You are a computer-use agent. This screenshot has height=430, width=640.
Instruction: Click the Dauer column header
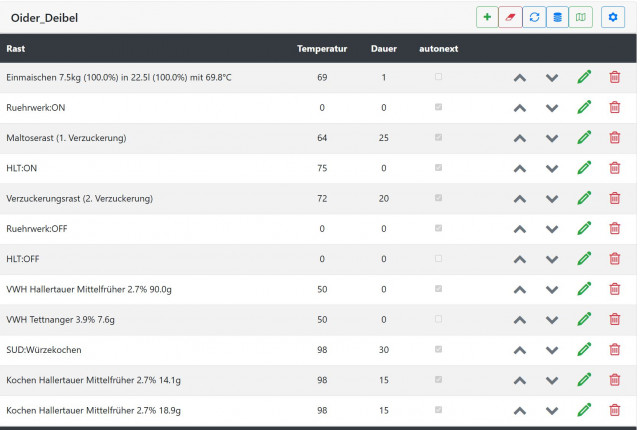tap(383, 48)
